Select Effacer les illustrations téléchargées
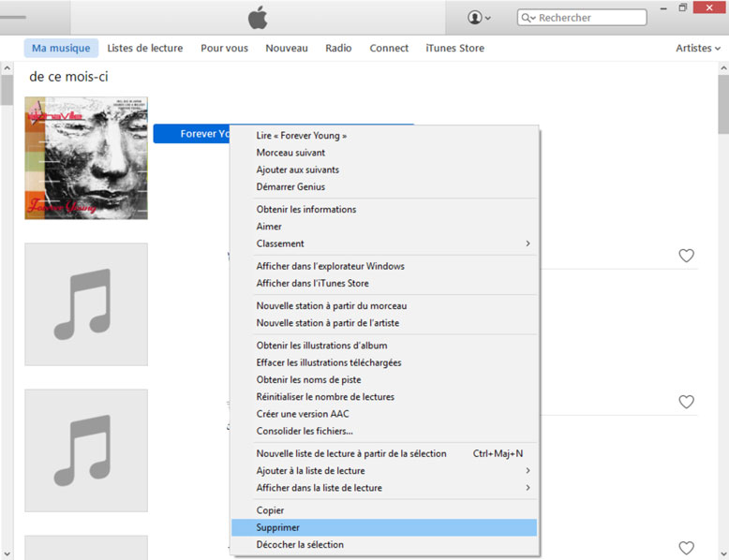This screenshot has height=560, width=729. 384,362
